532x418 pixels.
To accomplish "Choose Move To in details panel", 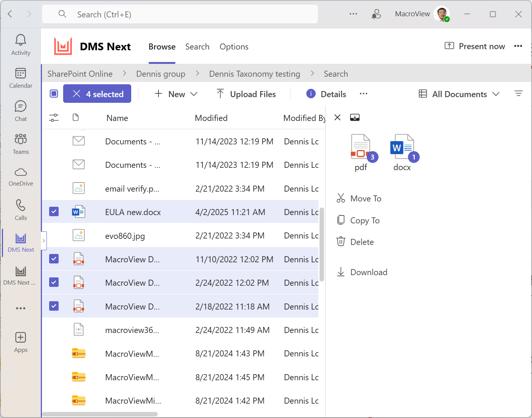I will [359, 198].
